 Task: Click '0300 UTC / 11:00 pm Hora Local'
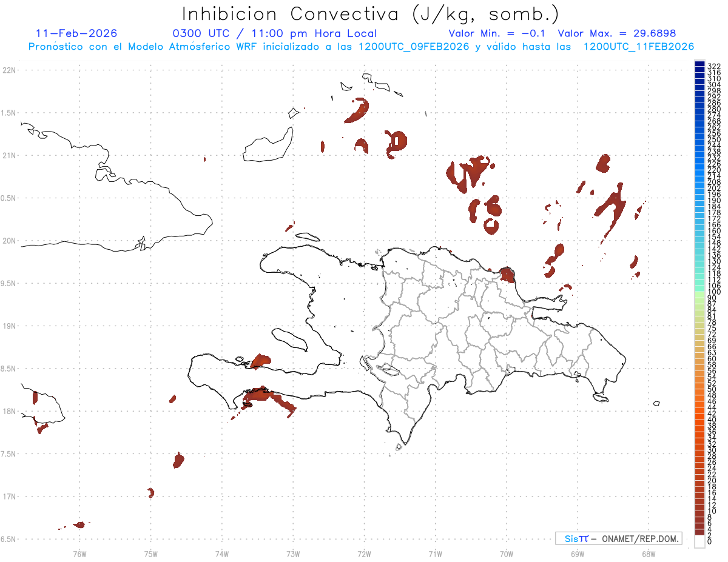pyautogui.click(x=275, y=34)
